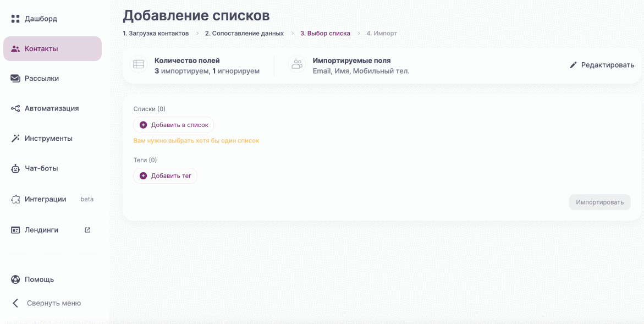This screenshot has height=324, width=644.
Task: Select the Контакты people icon in sidebar
Action: tap(14, 48)
